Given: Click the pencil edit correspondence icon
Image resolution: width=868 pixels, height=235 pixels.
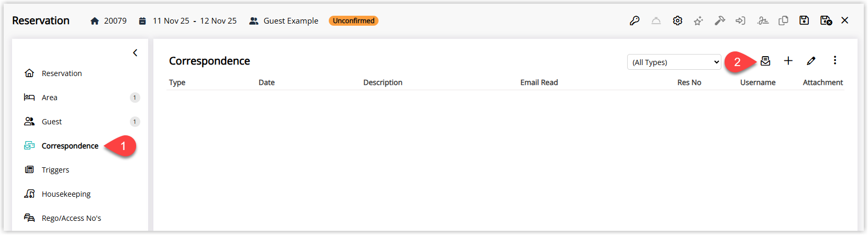Looking at the screenshot, I should click(811, 61).
